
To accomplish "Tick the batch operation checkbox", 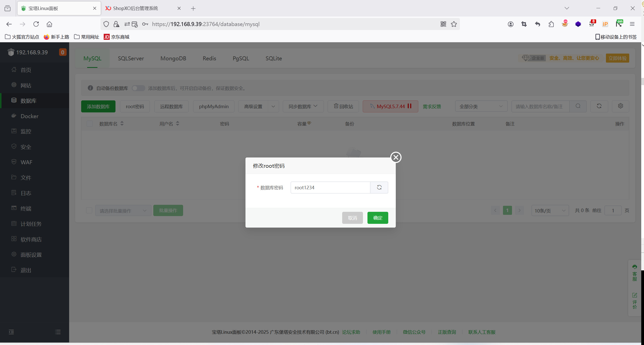I will click(x=89, y=210).
